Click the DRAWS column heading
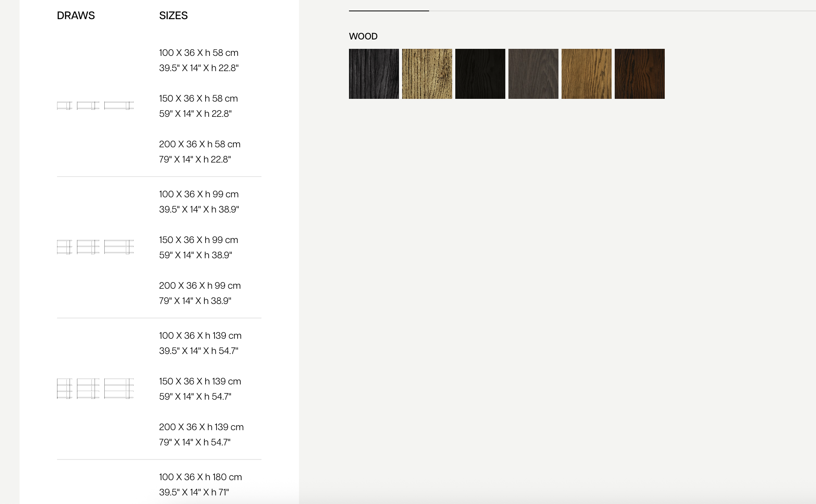Screen dimensions: 816x504 tap(76, 16)
